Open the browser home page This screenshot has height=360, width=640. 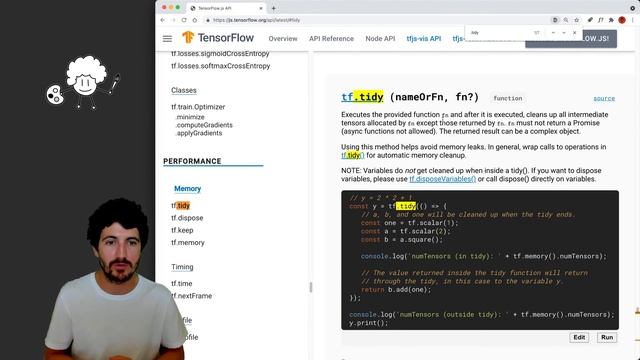click(195, 20)
